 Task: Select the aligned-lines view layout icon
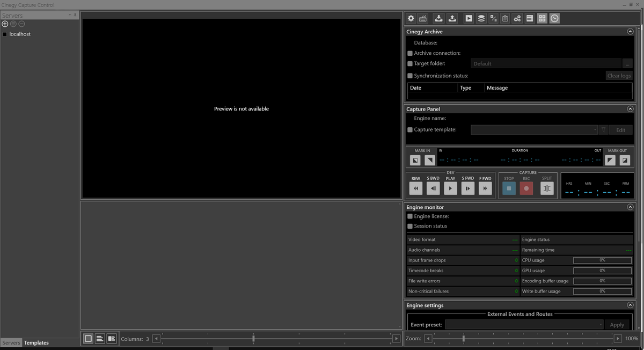tap(100, 339)
